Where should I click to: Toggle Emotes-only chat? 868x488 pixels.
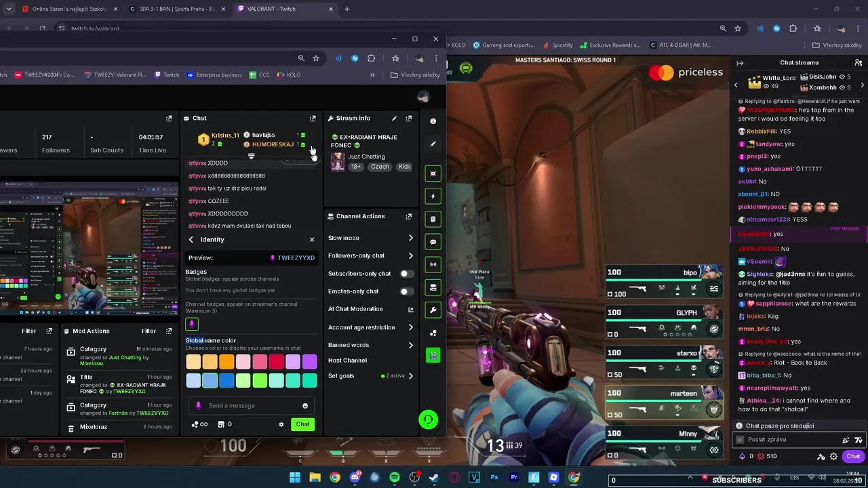point(406,291)
